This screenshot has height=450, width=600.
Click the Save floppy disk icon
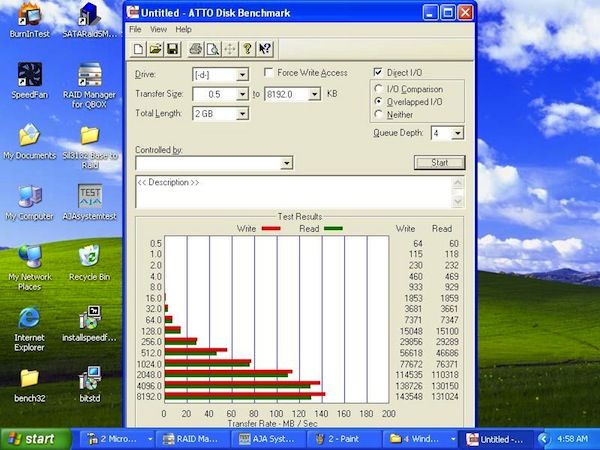173,49
